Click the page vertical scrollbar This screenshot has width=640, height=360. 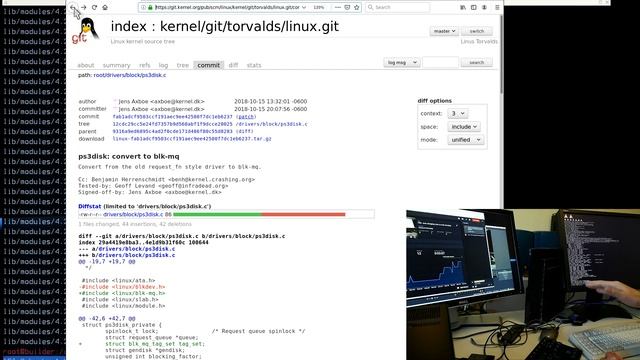coord(501,53)
